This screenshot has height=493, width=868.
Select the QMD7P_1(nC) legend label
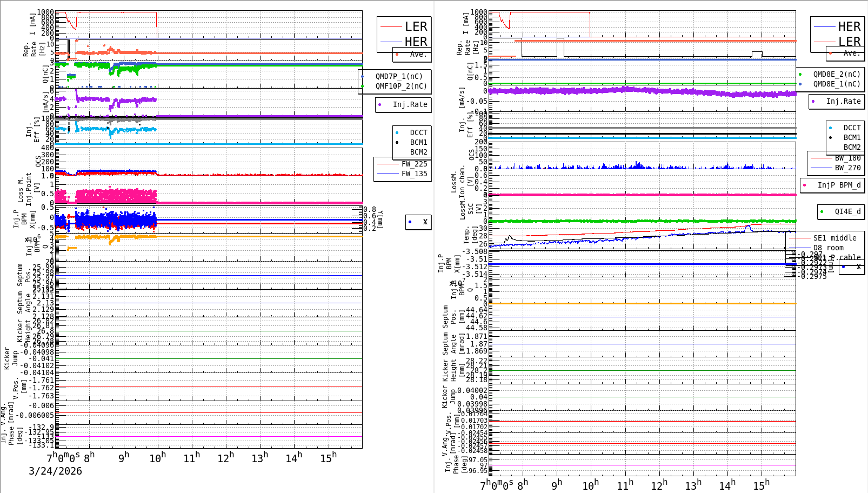click(x=399, y=76)
